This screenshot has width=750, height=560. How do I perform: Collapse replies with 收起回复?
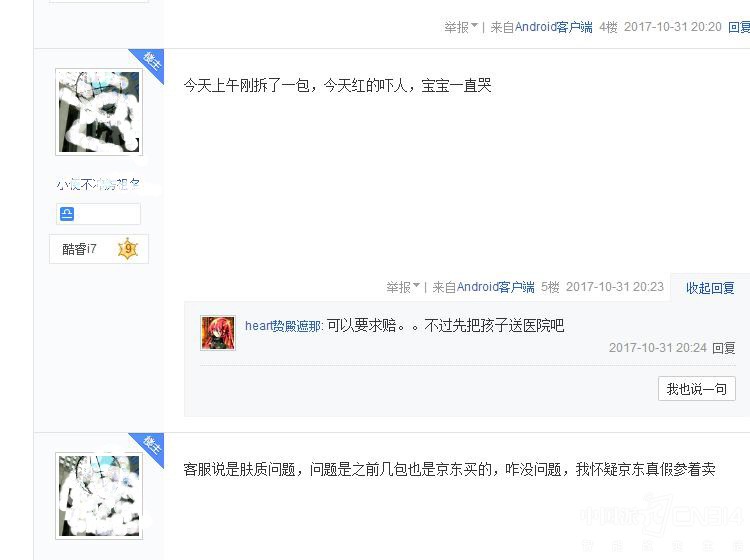[710, 288]
